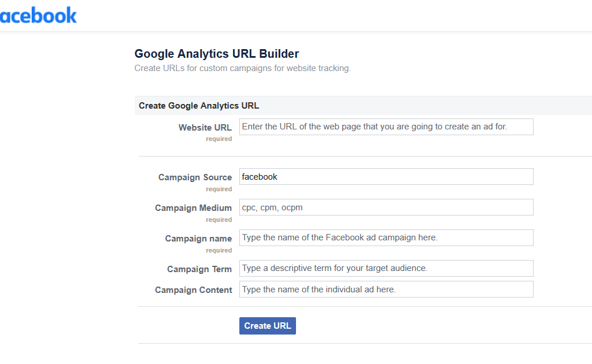Click the Create Google Analytics URL section header
Viewport: 592px width, 364px height.
[x=199, y=105]
